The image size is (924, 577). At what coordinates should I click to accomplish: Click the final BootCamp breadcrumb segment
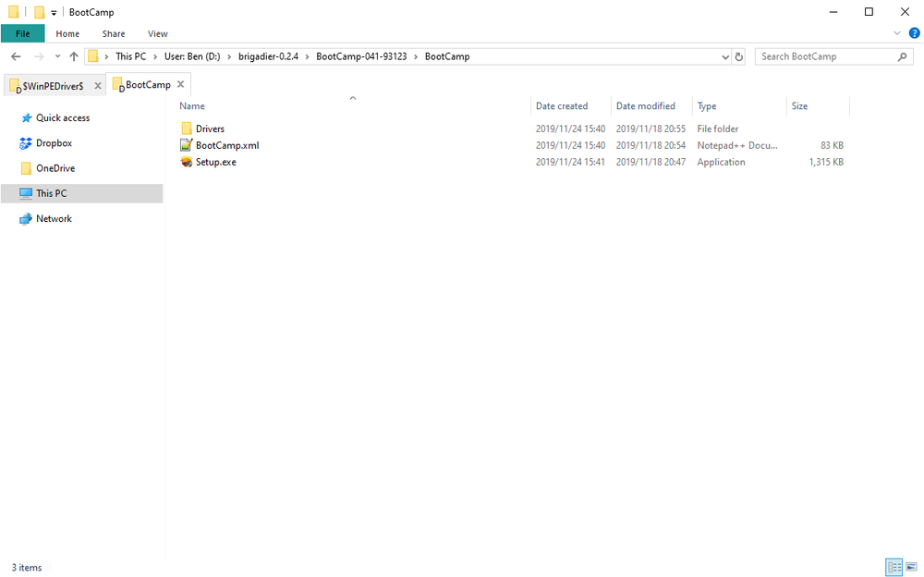tap(447, 56)
